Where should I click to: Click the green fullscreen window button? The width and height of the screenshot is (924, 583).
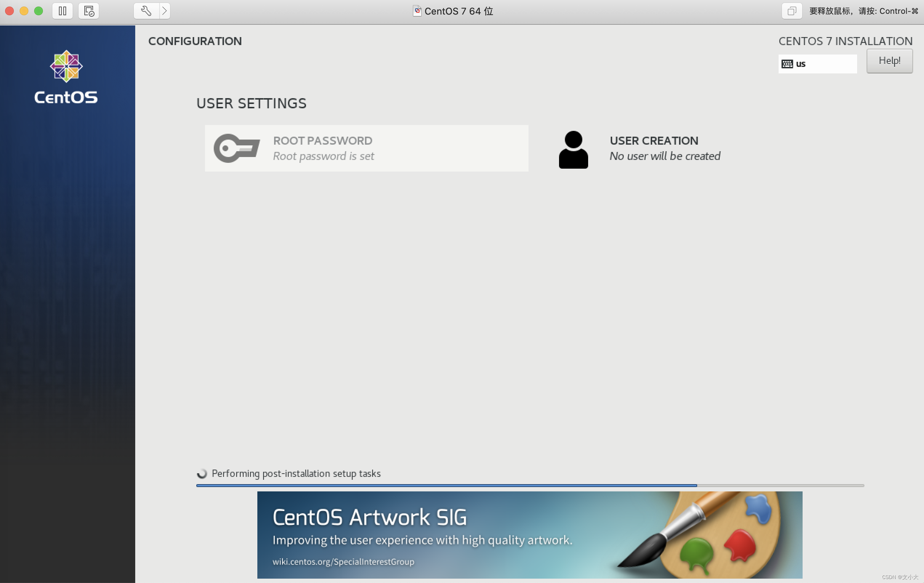click(x=39, y=11)
